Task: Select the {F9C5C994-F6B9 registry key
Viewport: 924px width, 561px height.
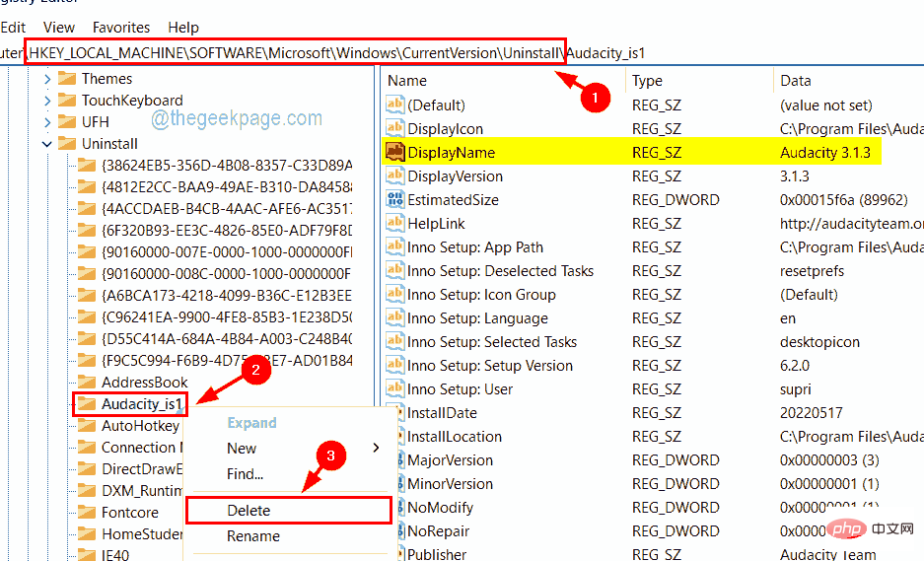Action: coord(226,361)
